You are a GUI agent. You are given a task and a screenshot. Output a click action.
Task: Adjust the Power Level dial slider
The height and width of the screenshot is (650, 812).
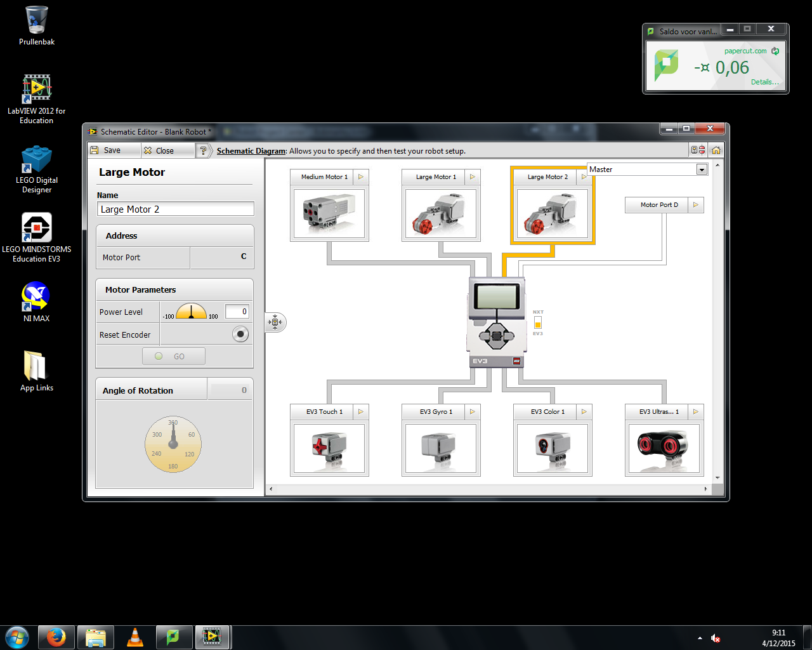coord(191,311)
